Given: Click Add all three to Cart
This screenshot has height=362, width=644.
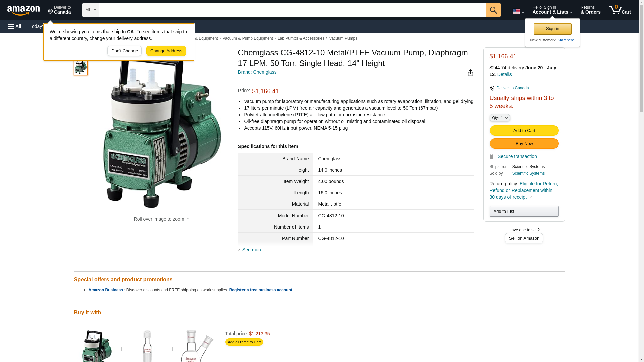Looking at the screenshot, I should (244, 342).
